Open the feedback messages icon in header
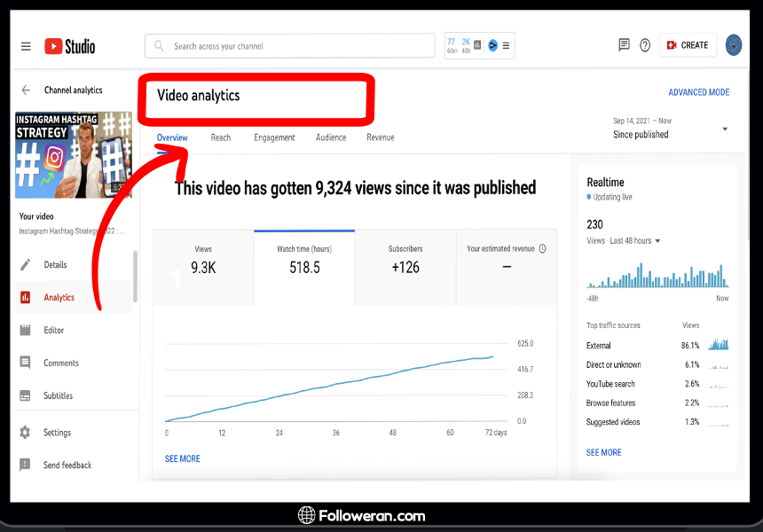The image size is (763, 532). coord(624,45)
